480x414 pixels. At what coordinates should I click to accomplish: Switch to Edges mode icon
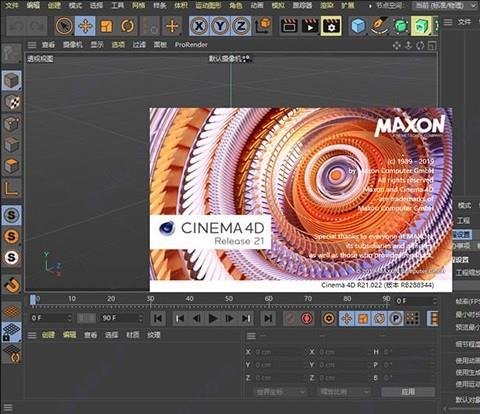(12, 145)
